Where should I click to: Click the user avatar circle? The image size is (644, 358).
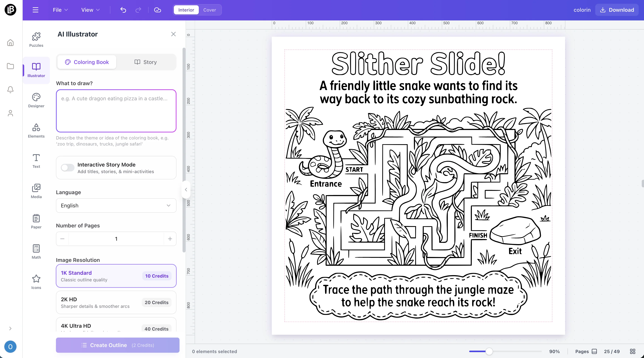click(10, 347)
